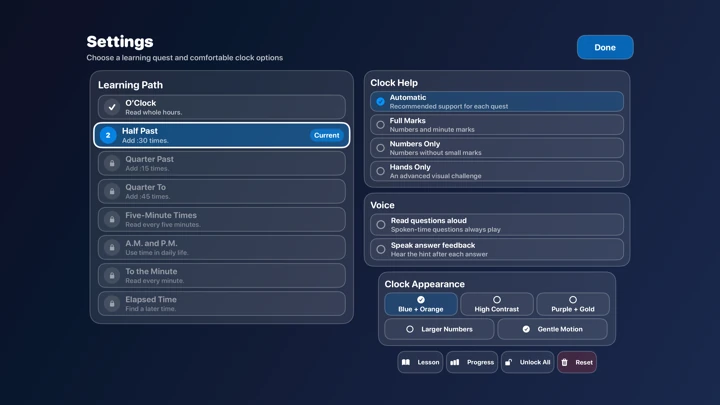The width and height of the screenshot is (720, 405).
Task: Pick the High Contrast clock appearance
Action: click(x=497, y=304)
